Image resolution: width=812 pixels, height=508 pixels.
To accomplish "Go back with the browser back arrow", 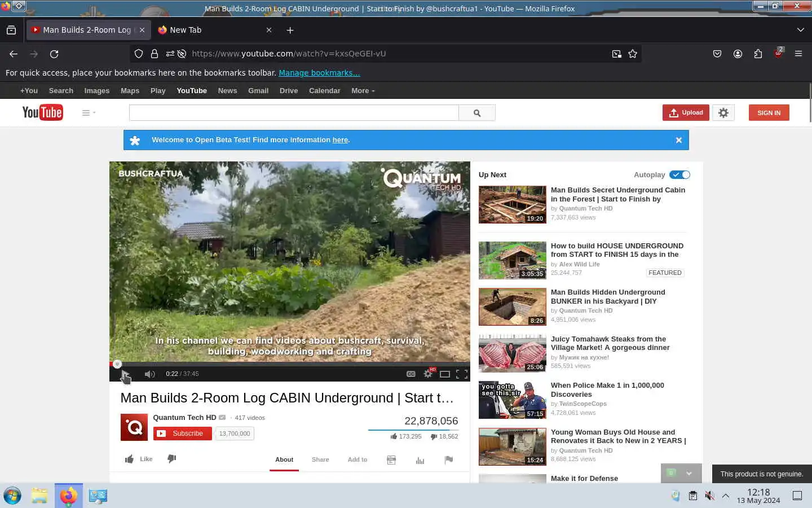I will [14, 54].
